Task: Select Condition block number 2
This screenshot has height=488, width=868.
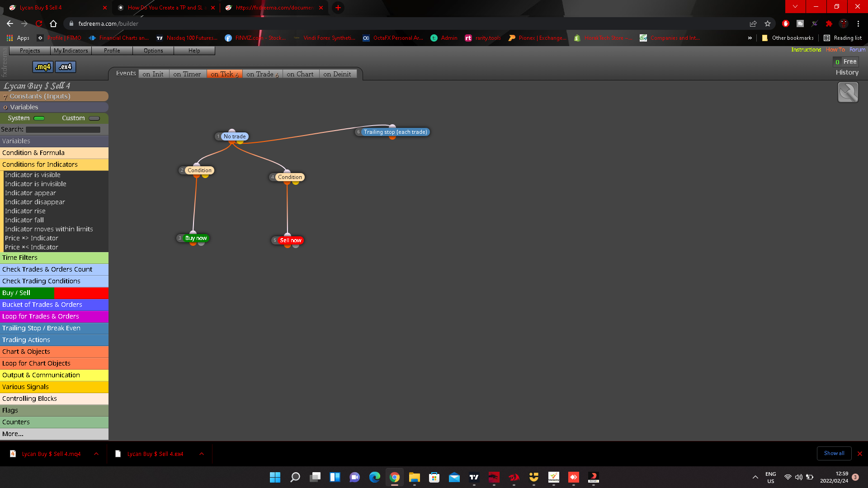Action: [x=199, y=170]
